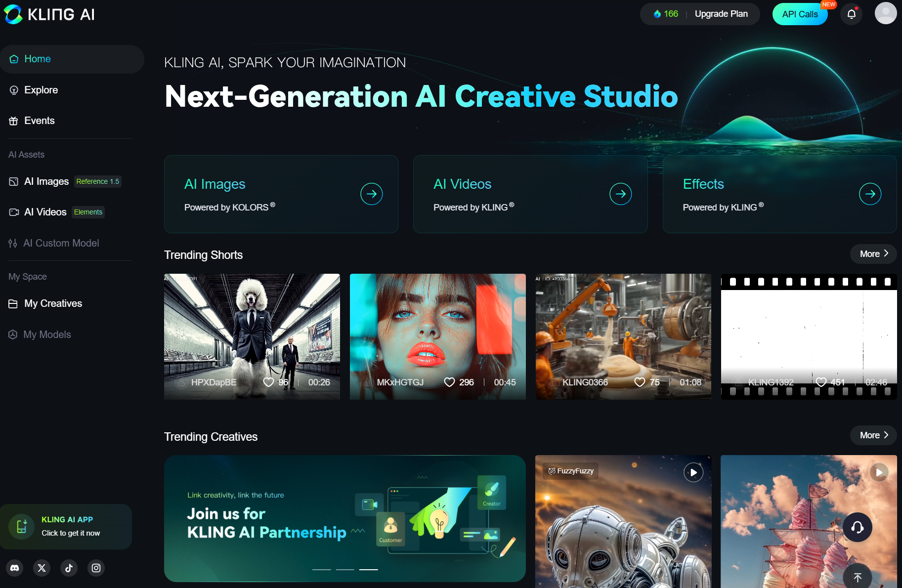This screenshot has height=588, width=902.
Task: Like the KLING0366 short with heart icon
Action: (640, 382)
